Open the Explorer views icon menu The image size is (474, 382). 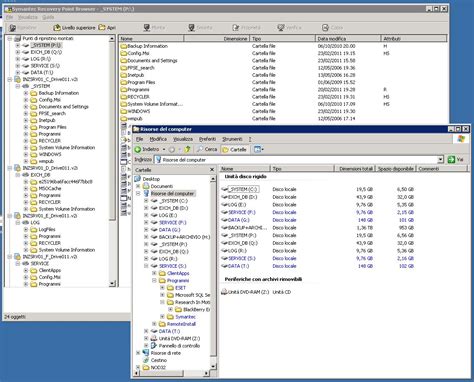[x=258, y=149]
